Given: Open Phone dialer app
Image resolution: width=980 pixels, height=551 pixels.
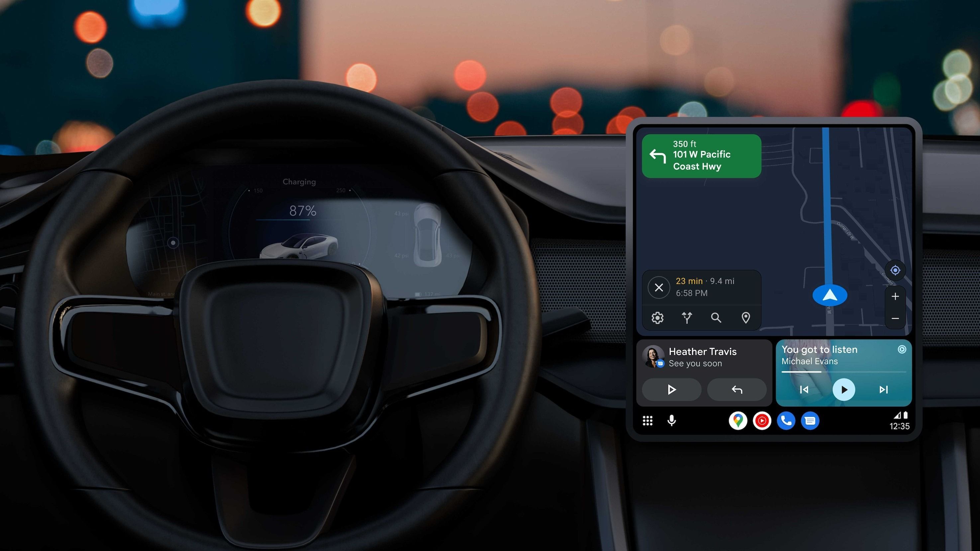Looking at the screenshot, I should [x=783, y=421].
